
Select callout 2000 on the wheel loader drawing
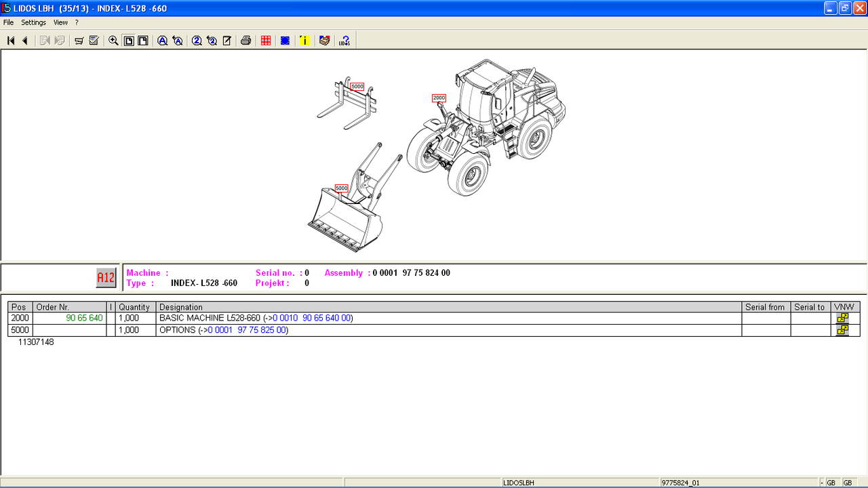[439, 98]
